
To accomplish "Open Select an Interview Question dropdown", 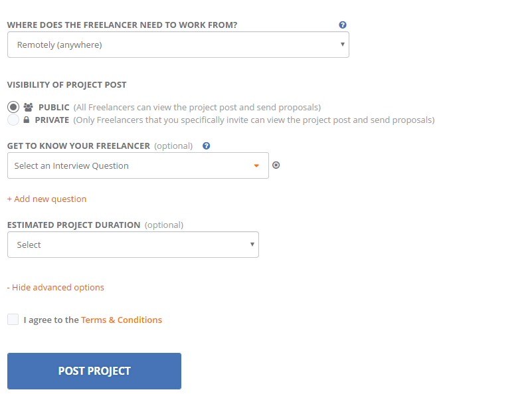I will coord(138,165).
